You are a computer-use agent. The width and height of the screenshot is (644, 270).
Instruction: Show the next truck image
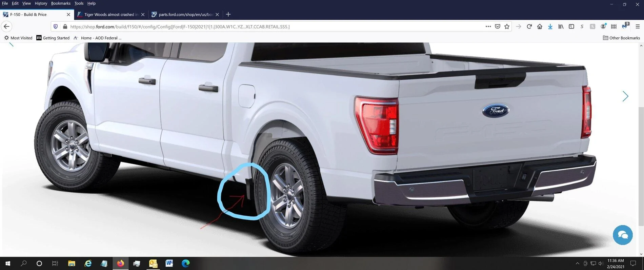[x=625, y=96]
